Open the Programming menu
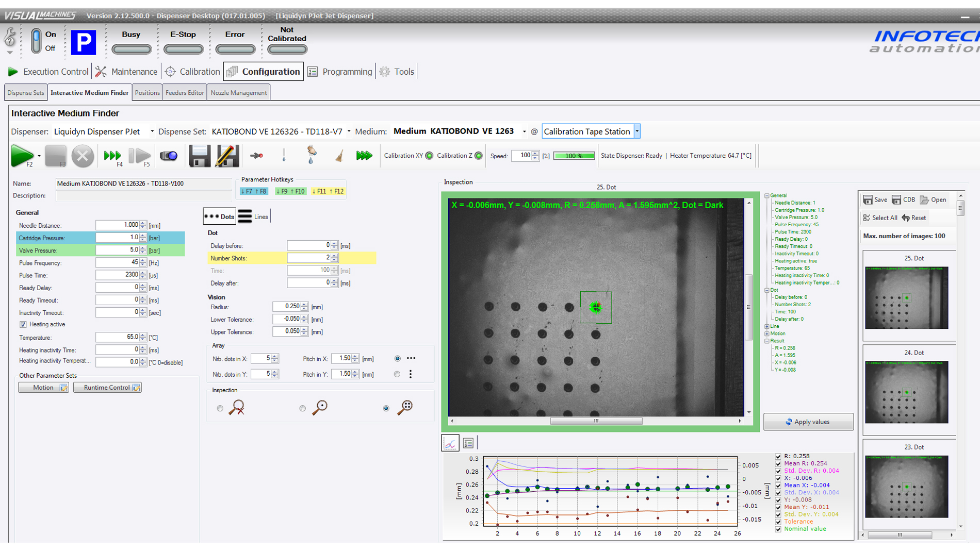 tap(340, 72)
